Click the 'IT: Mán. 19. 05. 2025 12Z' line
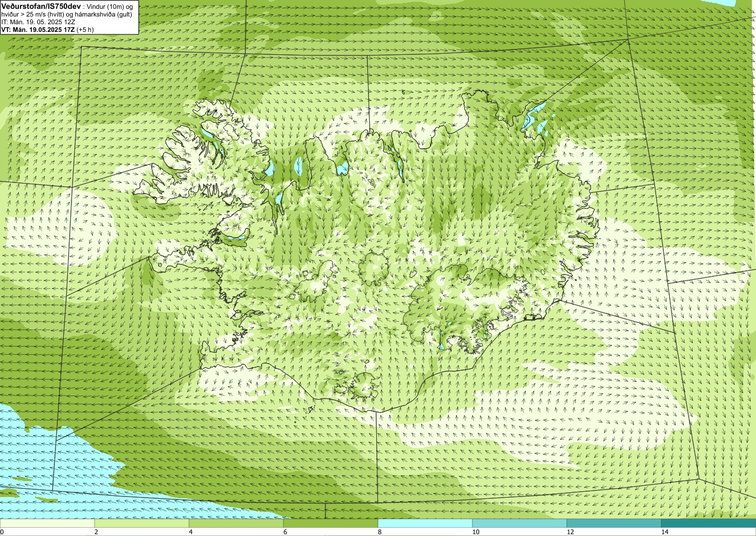This screenshot has width=756, height=536. 38,21
